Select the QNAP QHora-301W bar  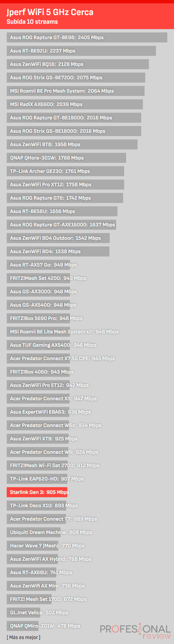[66, 158]
